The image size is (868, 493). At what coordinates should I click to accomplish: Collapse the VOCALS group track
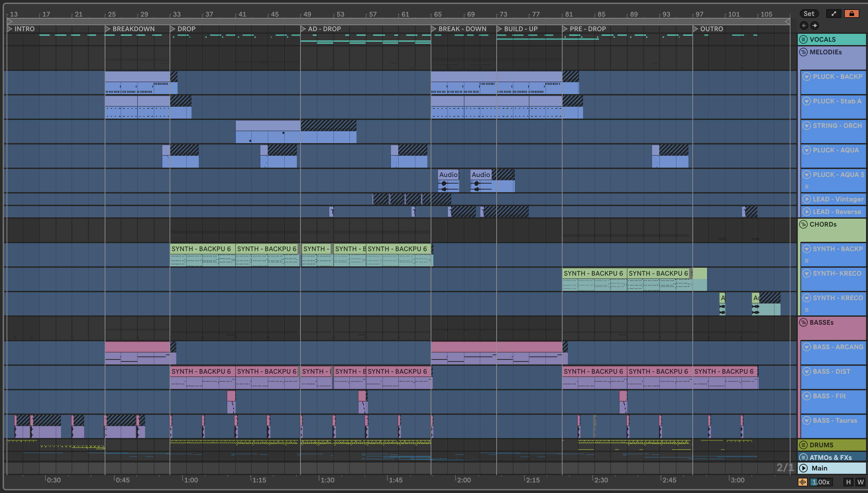click(x=803, y=39)
